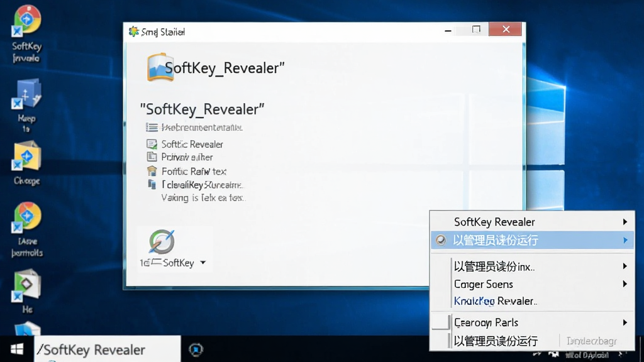Open 'Cearooy Parls' menu item
The image size is (644, 362).
pyautogui.click(x=532, y=322)
